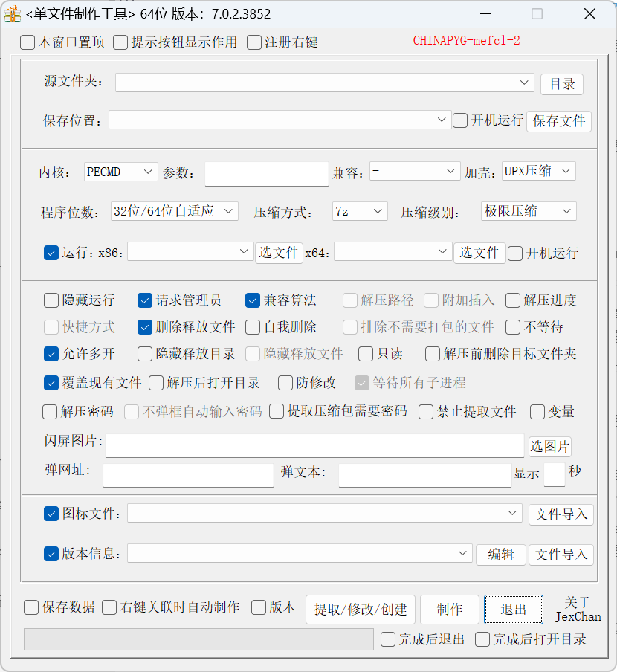Toggle the 开机运行 checkbox beside 保存位置
The height and width of the screenshot is (672, 617).
click(459, 120)
